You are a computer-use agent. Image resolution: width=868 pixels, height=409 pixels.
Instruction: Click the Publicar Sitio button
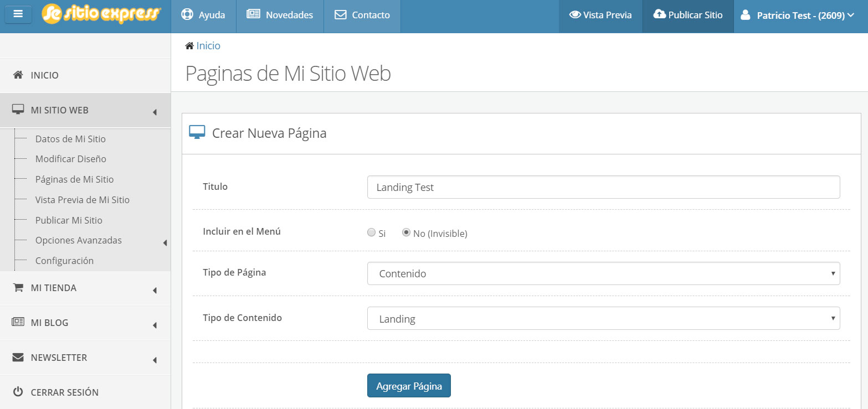[688, 15]
